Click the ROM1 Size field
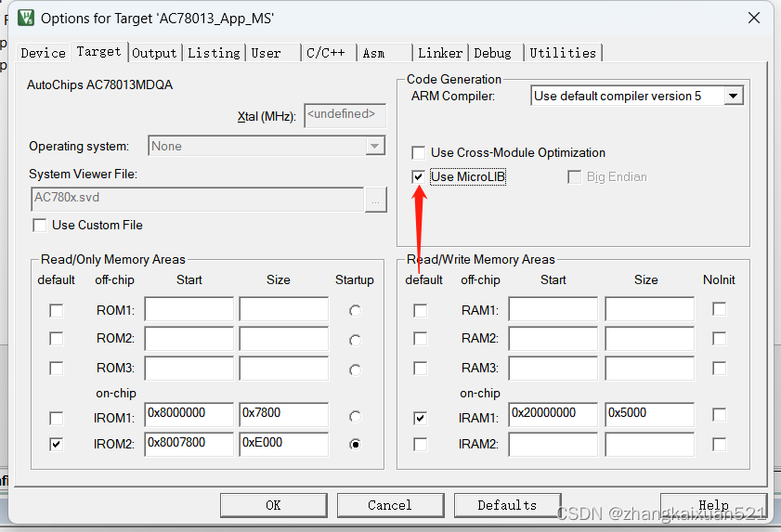 pos(283,309)
